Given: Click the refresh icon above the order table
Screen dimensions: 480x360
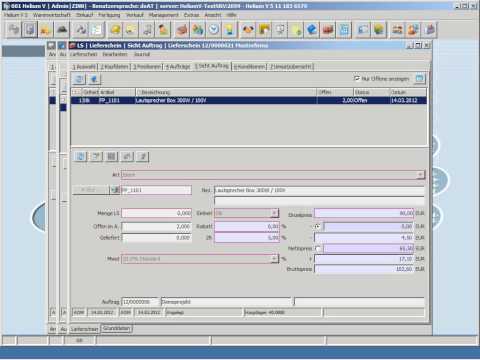Looking at the screenshot, I should click(x=79, y=79).
